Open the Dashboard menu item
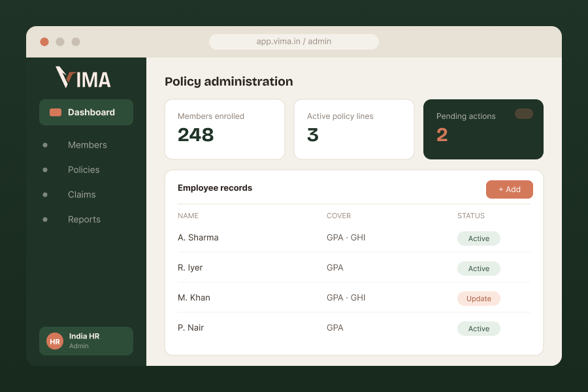Screen dimensions: 588x392 click(86, 112)
